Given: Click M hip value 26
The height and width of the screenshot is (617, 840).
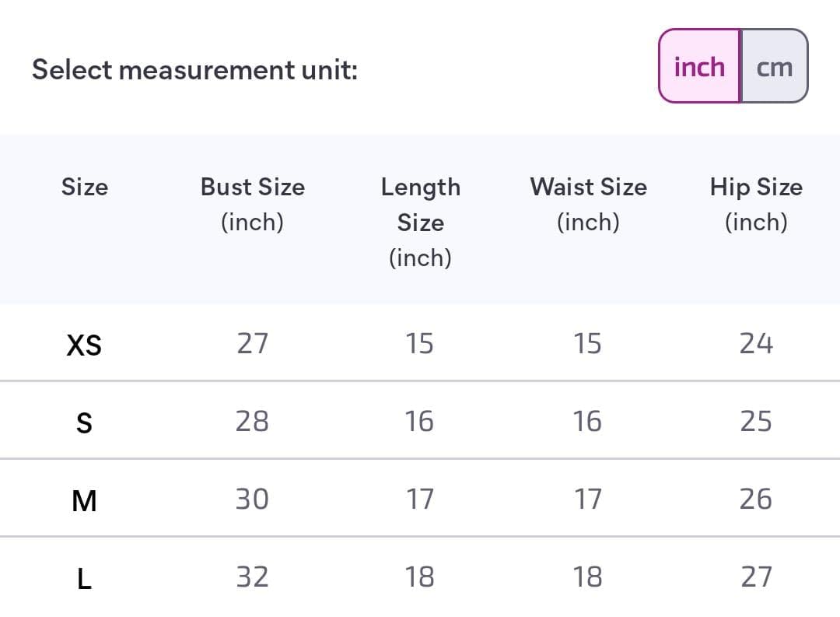Looking at the screenshot, I should click(756, 499).
